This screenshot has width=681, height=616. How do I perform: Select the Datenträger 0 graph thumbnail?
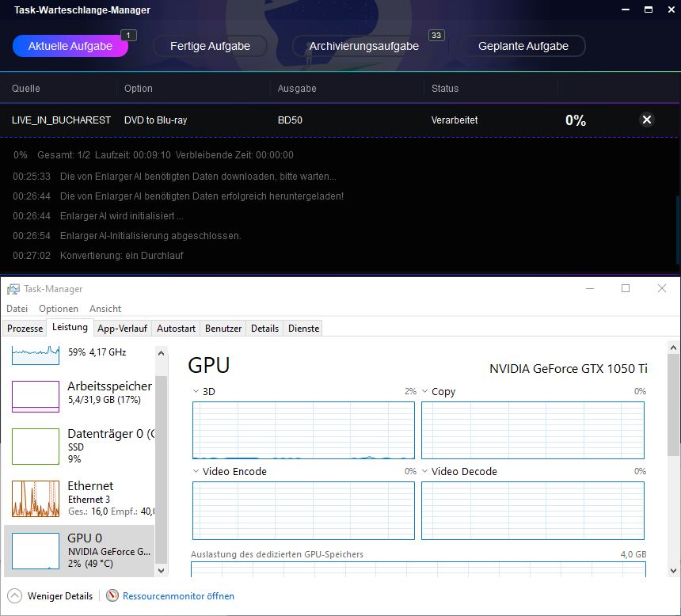(x=36, y=447)
